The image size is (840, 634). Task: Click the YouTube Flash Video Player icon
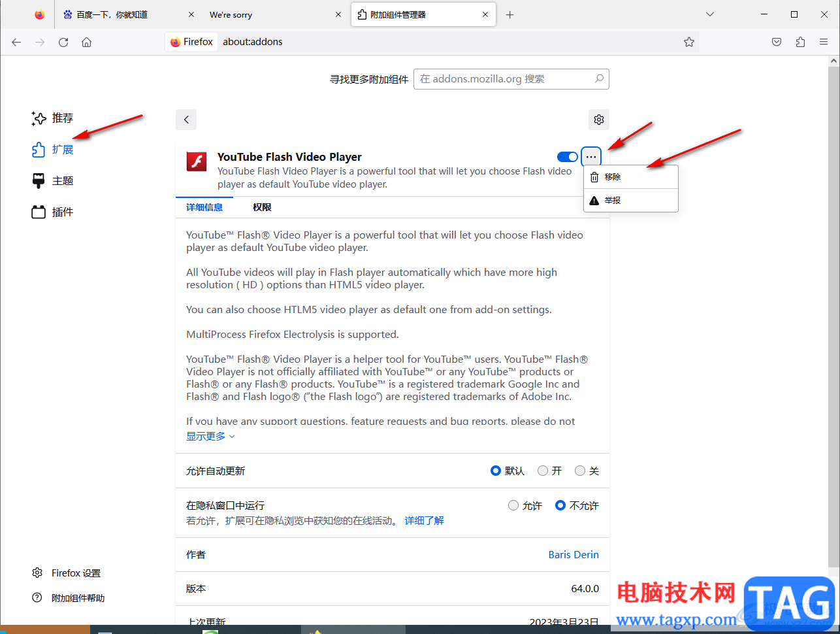tap(197, 161)
